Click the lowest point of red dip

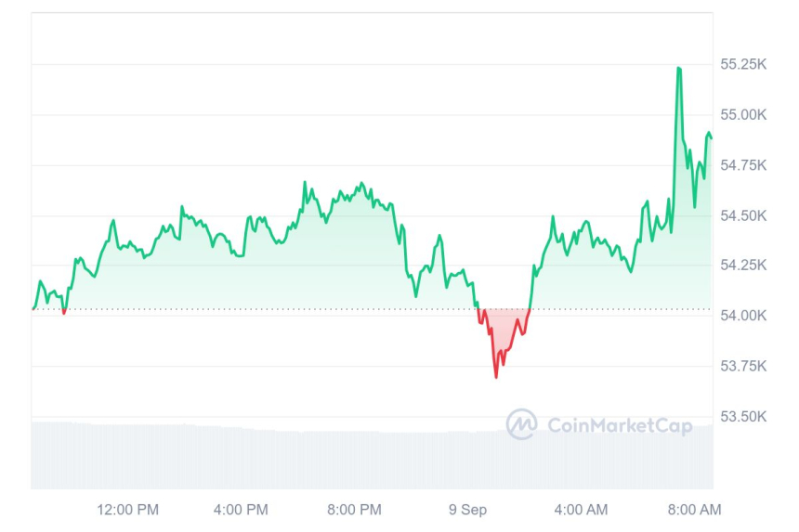tap(496, 377)
